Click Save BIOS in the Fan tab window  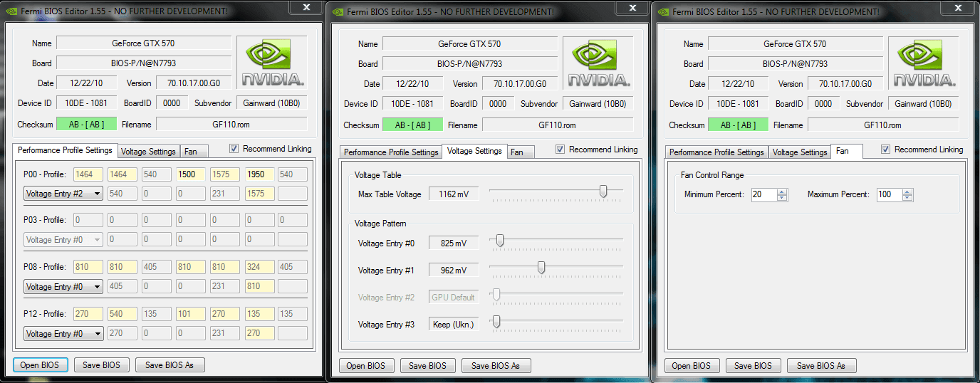tap(753, 366)
